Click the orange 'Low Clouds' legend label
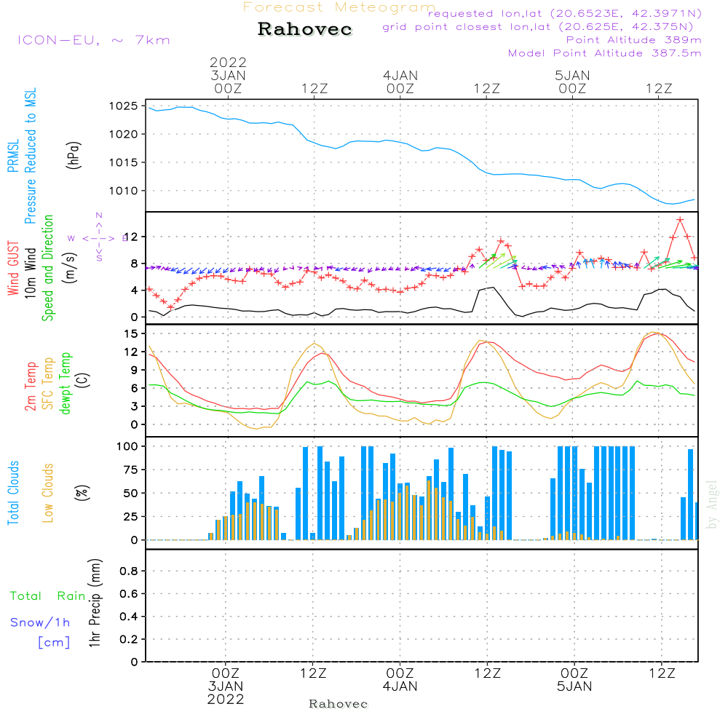The width and height of the screenshot is (728, 728). tap(47, 493)
